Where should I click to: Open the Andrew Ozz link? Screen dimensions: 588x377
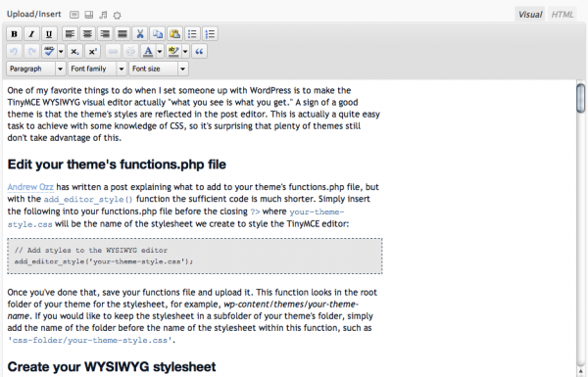(30, 187)
